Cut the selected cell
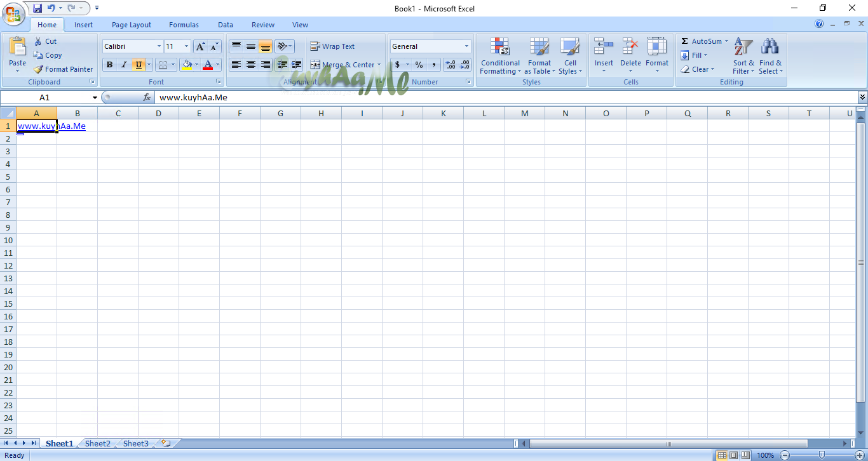868x461 pixels. coord(45,41)
